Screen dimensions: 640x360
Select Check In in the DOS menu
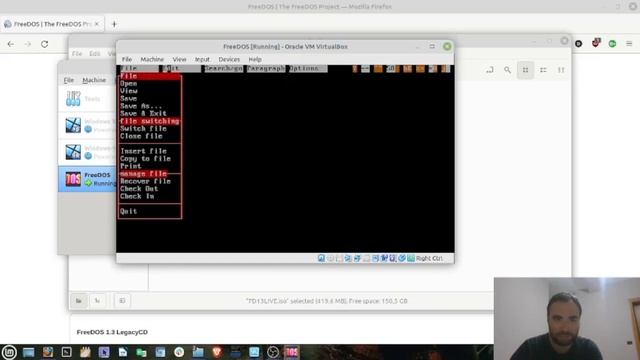137,196
